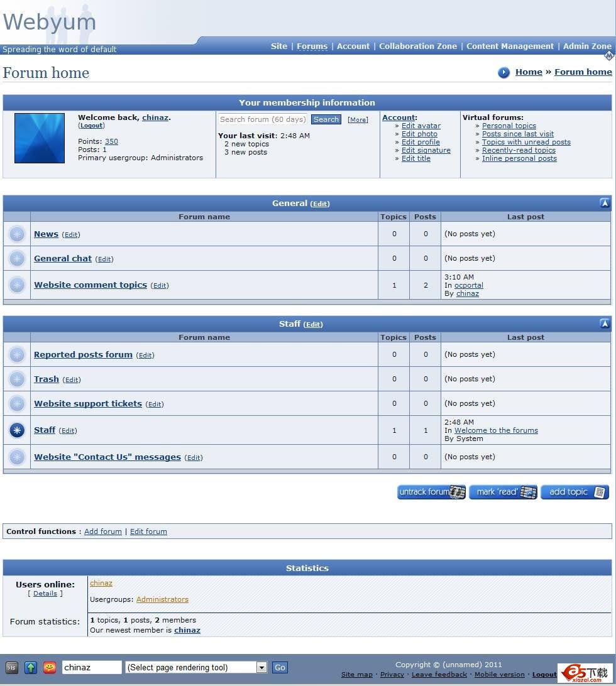Open the Site menu
Screen dimensions: 616x686
279,46
